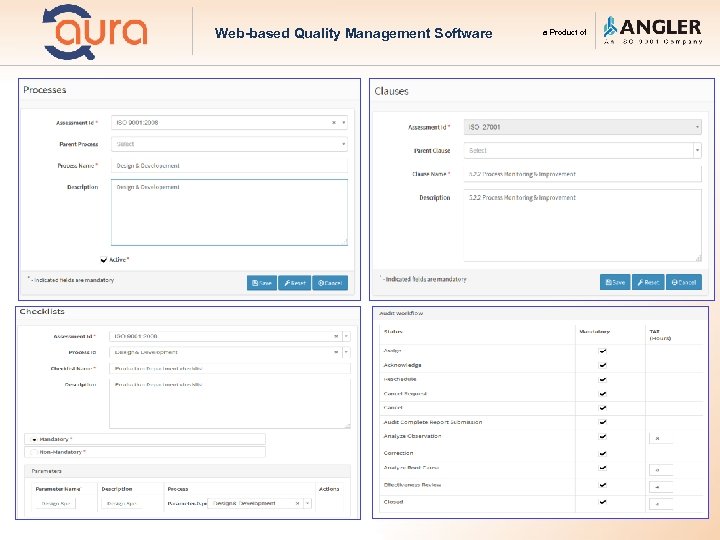Click the Process Name field in Processes
This screenshot has height=540, width=720.
(x=229, y=166)
